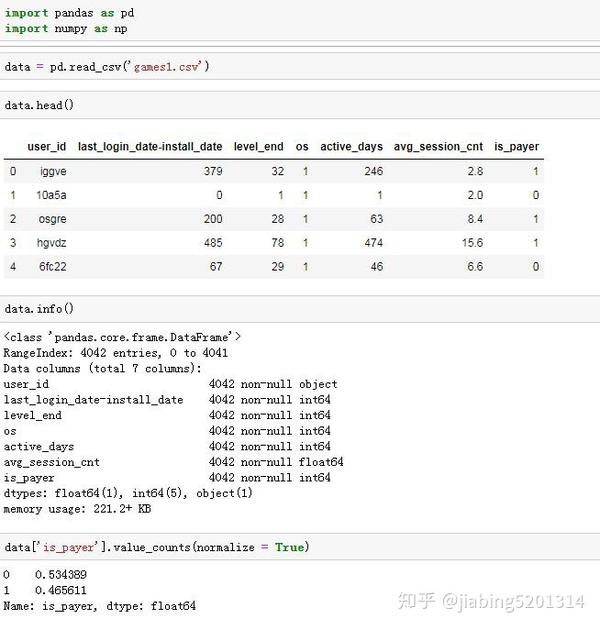This screenshot has height=630, width=600.
Task: Click the 'level_end' info output line
Action: (x=167, y=415)
